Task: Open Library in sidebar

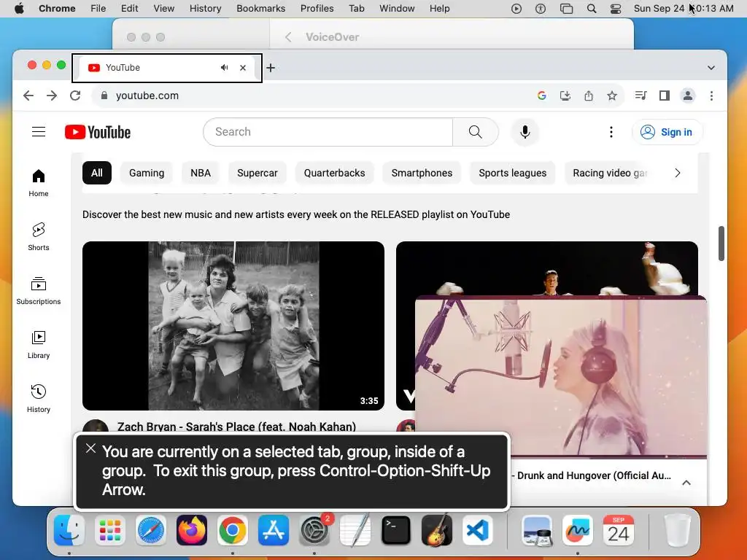Action: click(x=39, y=344)
